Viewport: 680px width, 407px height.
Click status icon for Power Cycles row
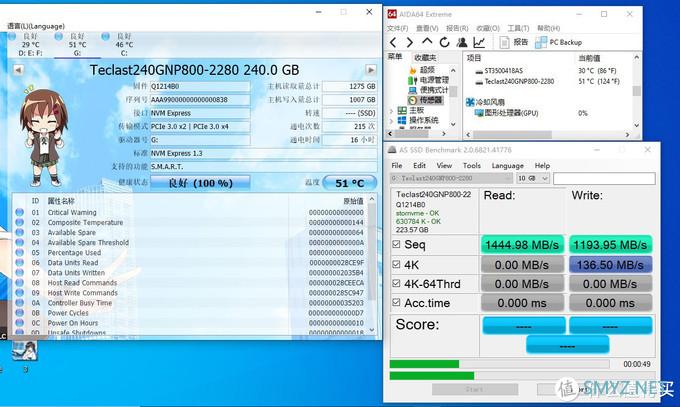click(x=20, y=313)
